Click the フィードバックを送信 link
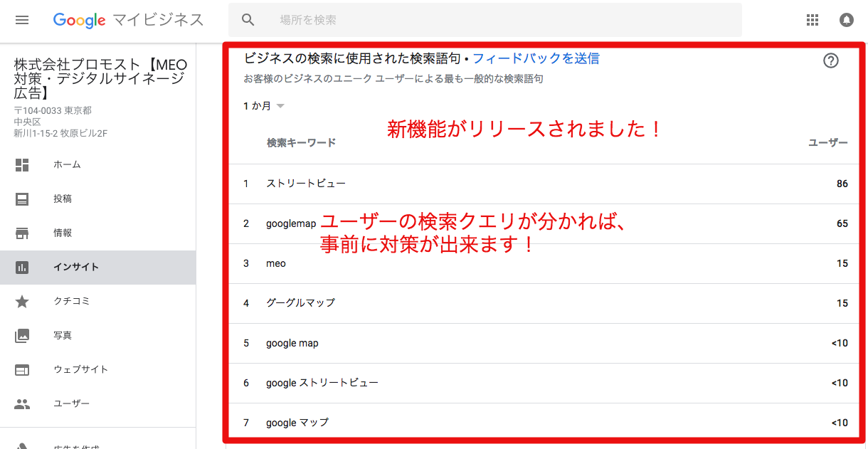The image size is (868, 449). 536,58
